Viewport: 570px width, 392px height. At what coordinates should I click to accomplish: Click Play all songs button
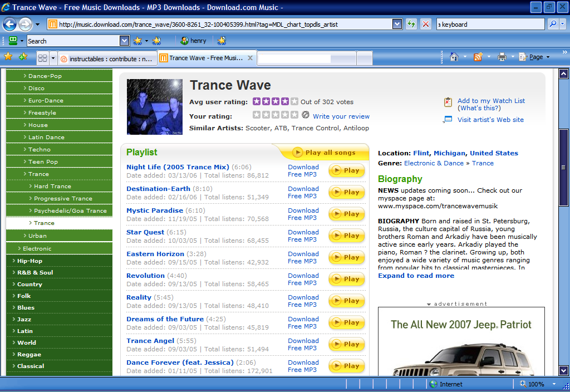(325, 153)
